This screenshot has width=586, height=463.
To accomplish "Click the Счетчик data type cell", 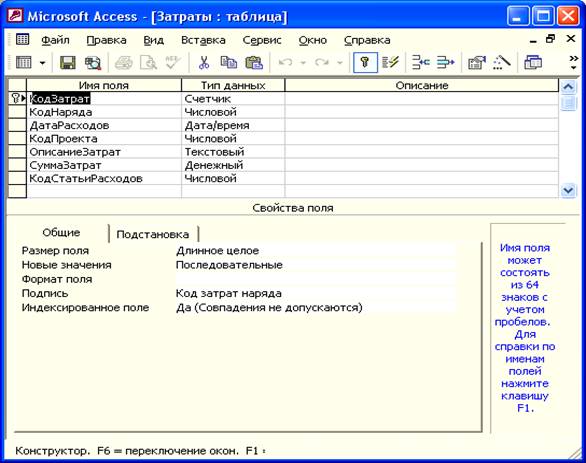I will 233,99.
